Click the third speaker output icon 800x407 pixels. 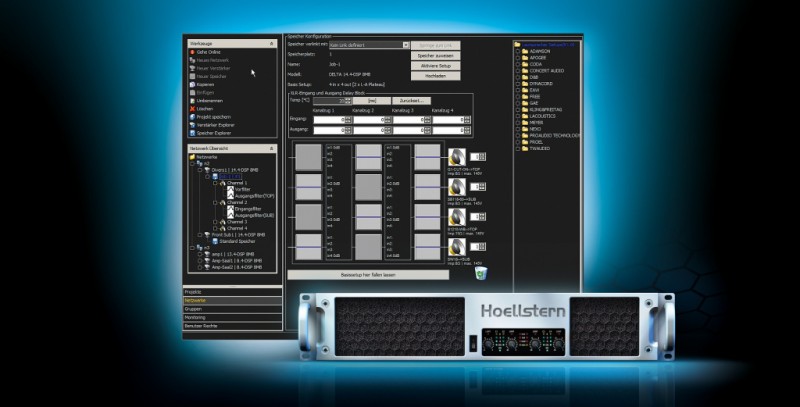point(457,217)
